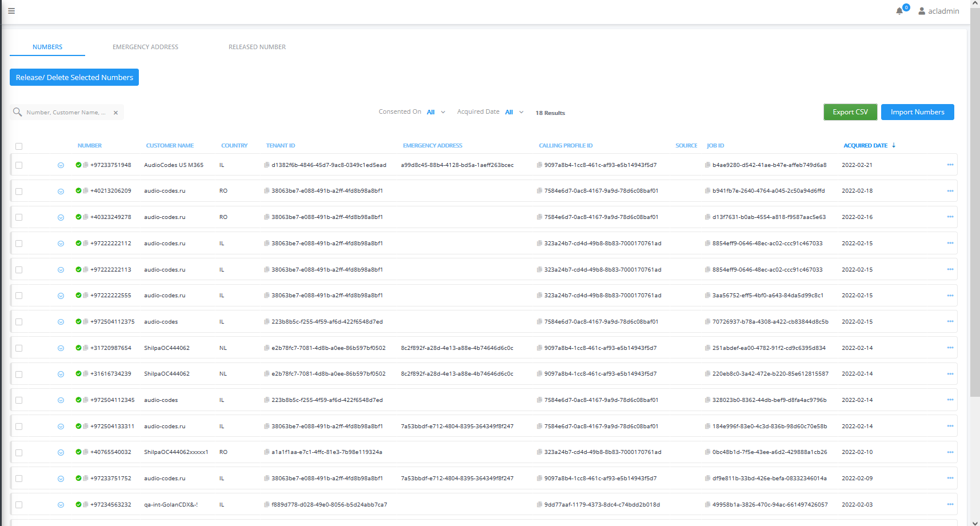The height and width of the screenshot is (526, 980).
Task: Copy Calling Profile ID for +40213206209
Action: pos(539,191)
